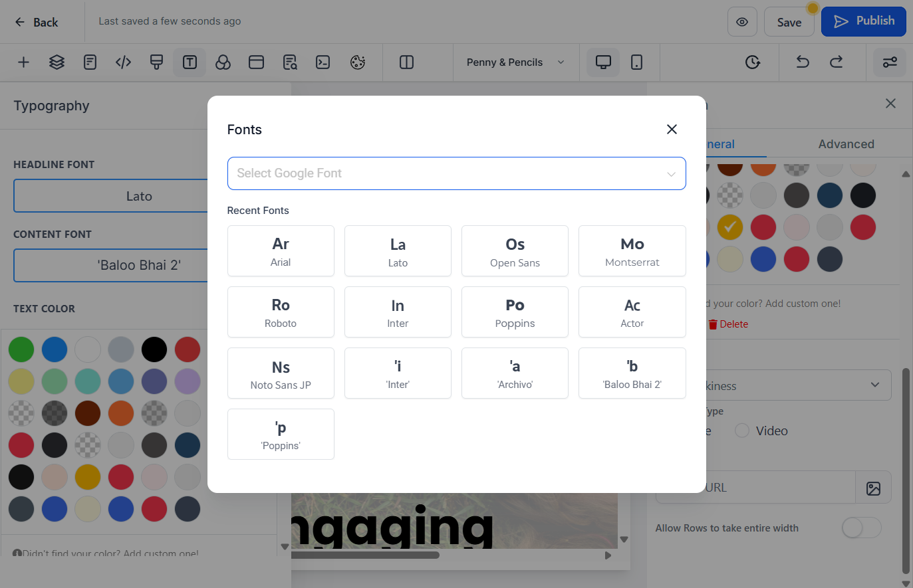Choose the Montserrat recent font card
The width and height of the screenshot is (913, 588).
tap(632, 250)
